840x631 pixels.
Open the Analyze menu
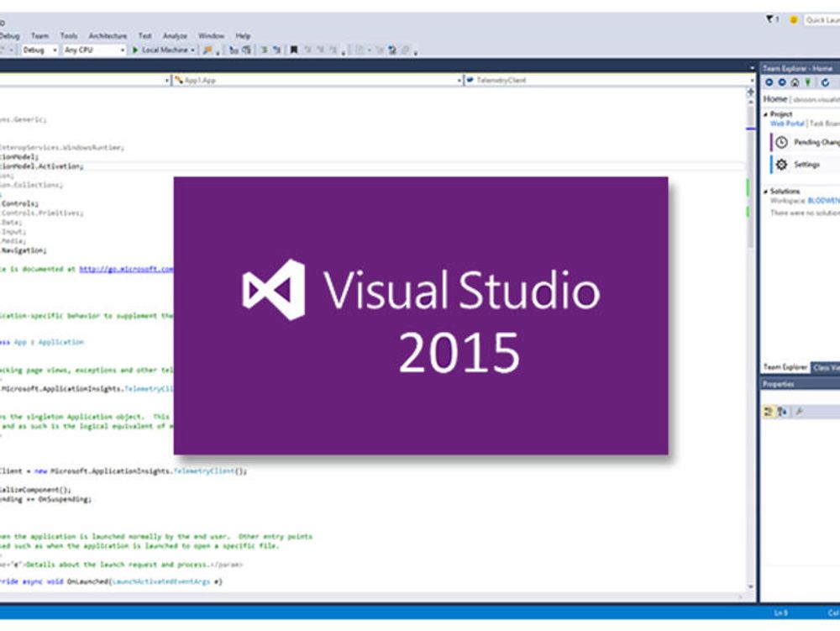tap(175, 36)
